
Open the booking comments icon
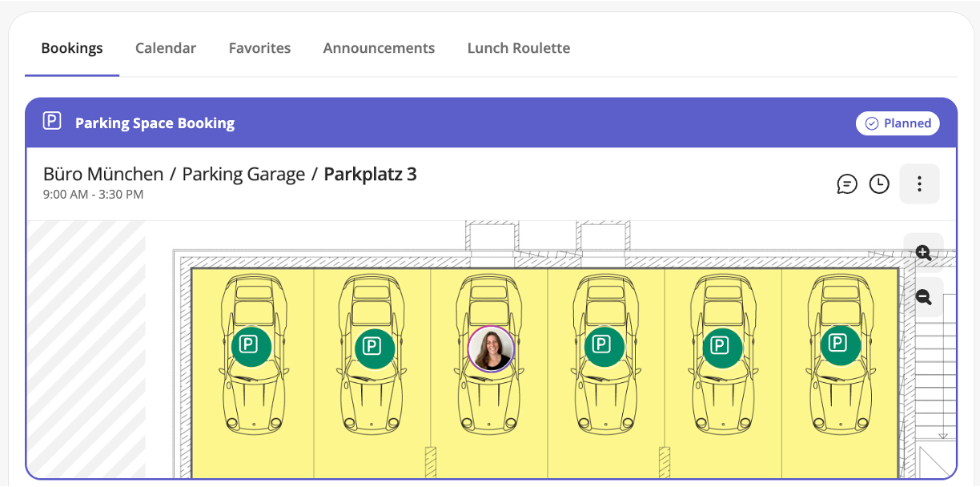click(847, 184)
